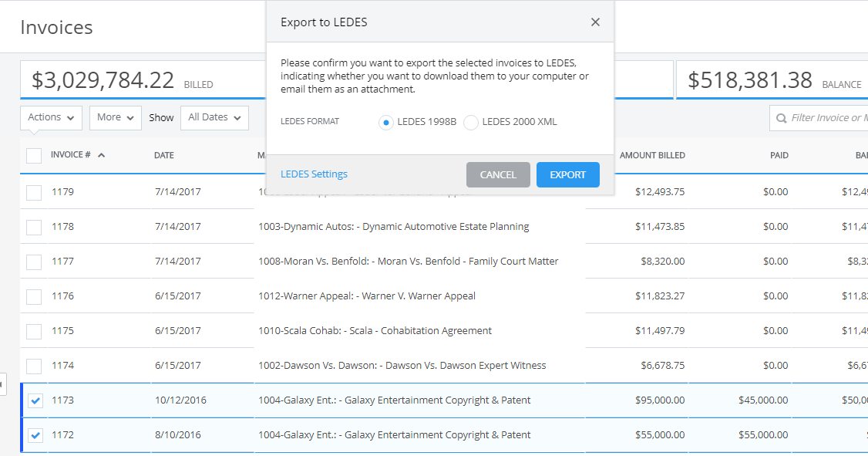Select LEDES 1998B format option
868x456 pixels.
coord(386,122)
